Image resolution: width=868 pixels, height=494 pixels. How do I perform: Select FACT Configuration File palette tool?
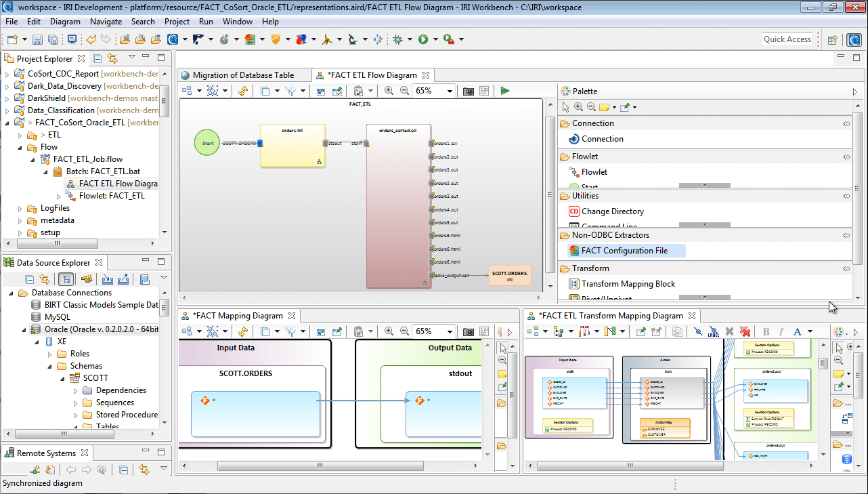click(624, 251)
